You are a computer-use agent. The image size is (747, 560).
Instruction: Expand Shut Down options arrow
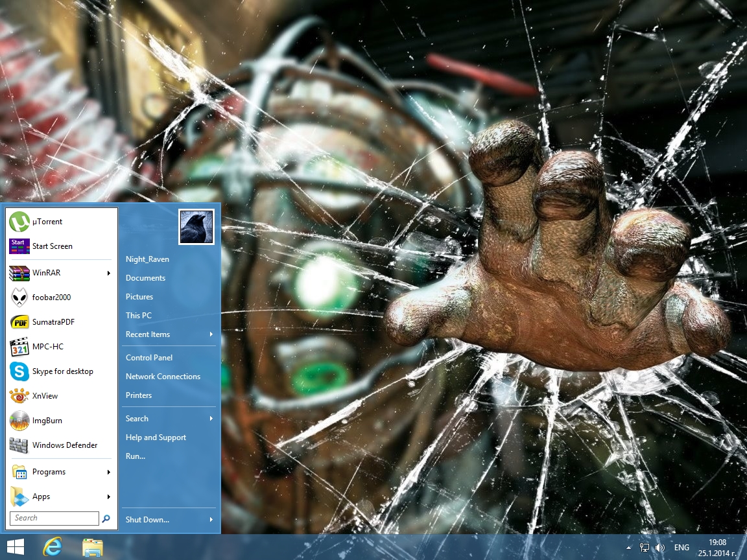(x=211, y=520)
